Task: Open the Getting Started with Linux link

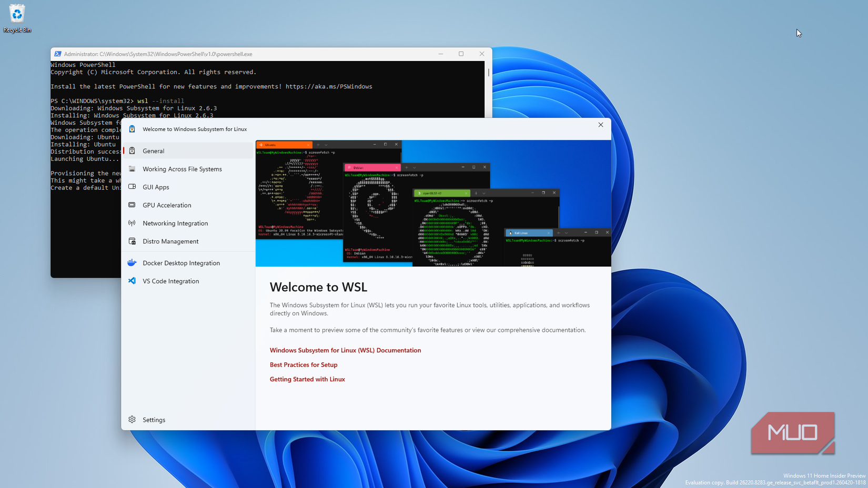Action: click(x=307, y=379)
